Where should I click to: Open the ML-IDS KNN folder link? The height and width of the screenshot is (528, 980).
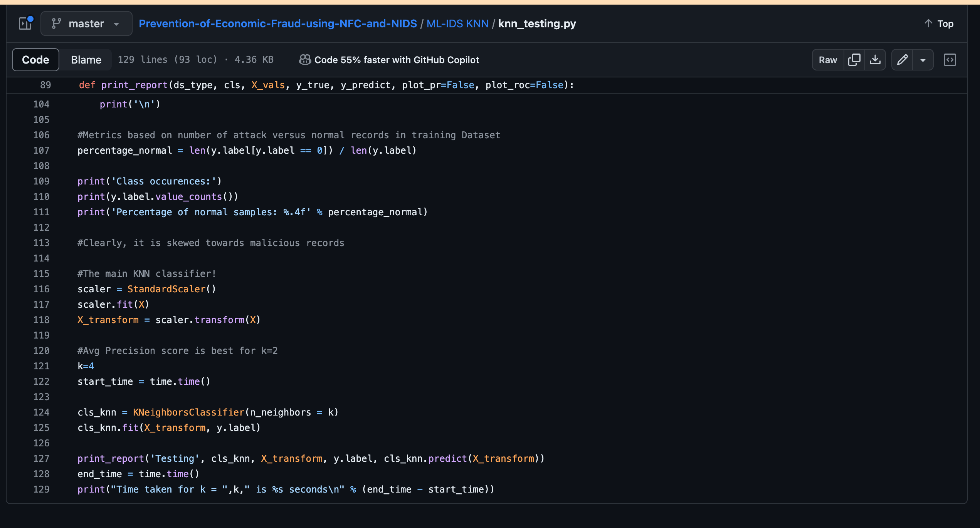coord(457,23)
